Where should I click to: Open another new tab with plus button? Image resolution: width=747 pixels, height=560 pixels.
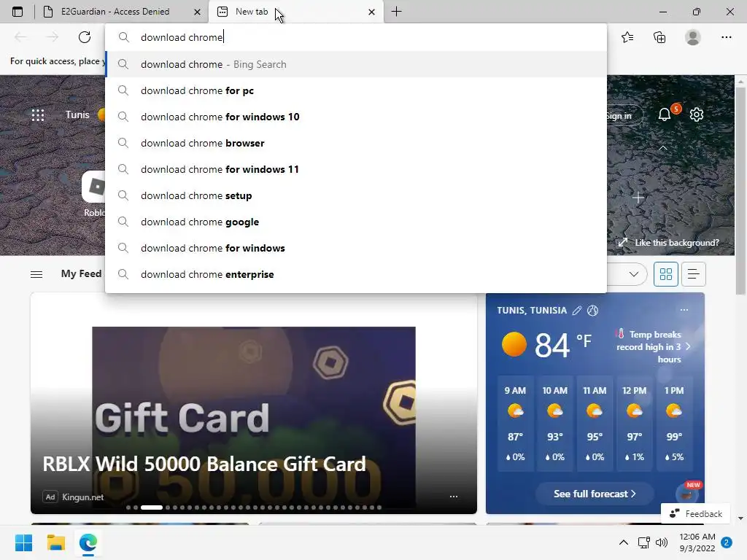[396, 12]
